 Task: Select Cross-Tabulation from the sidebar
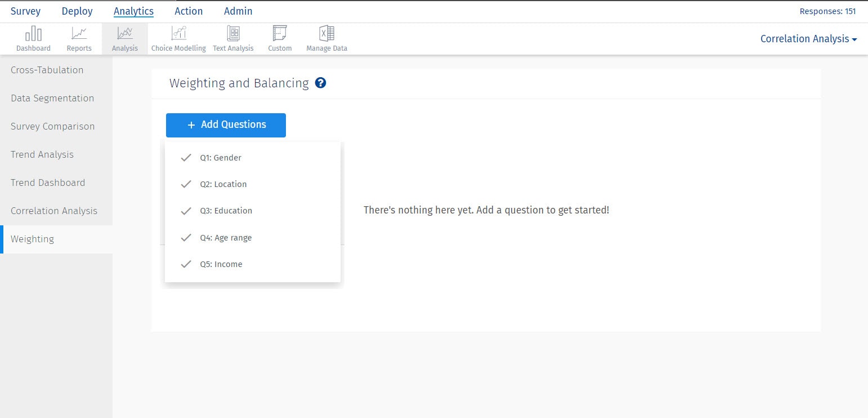(x=47, y=70)
